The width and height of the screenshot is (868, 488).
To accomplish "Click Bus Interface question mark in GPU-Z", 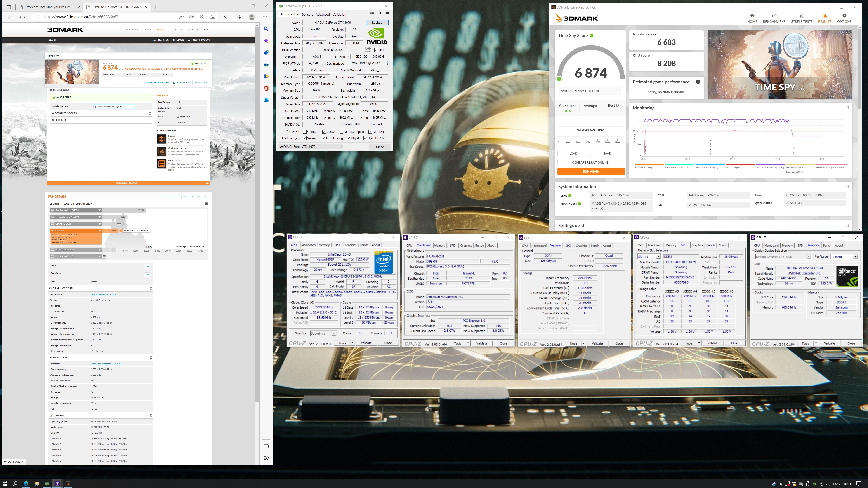I will (x=387, y=63).
